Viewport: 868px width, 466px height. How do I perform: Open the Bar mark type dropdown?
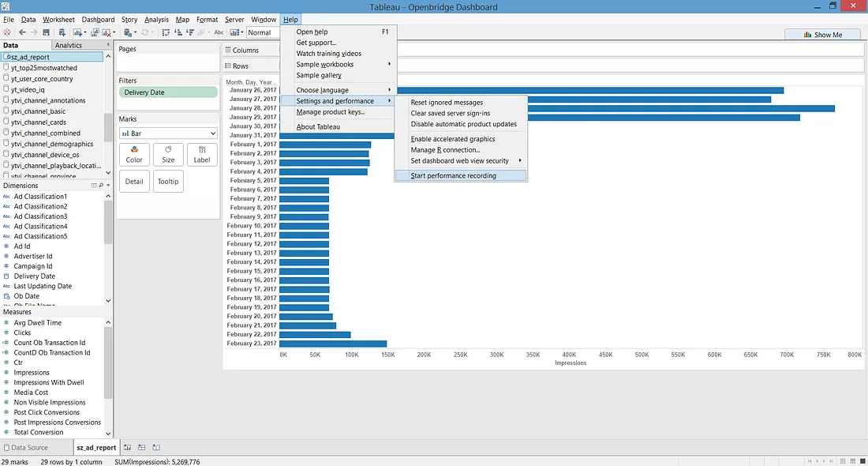[x=168, y=133]
